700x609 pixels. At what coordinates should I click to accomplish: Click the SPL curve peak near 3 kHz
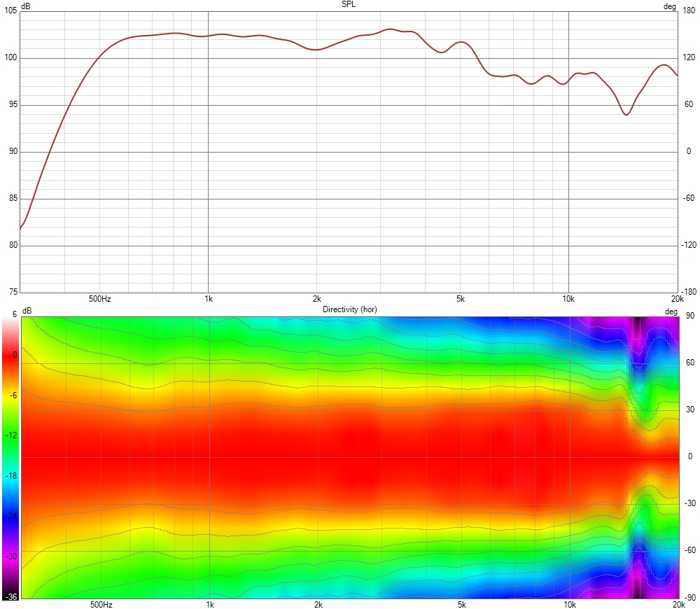click(x=390, y=30)
